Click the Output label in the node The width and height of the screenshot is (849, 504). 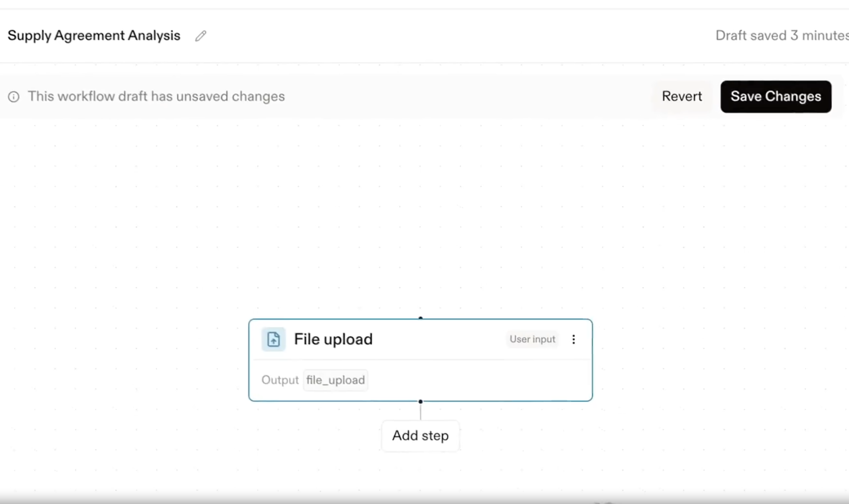pyautogui.click(x=280, y=380)
